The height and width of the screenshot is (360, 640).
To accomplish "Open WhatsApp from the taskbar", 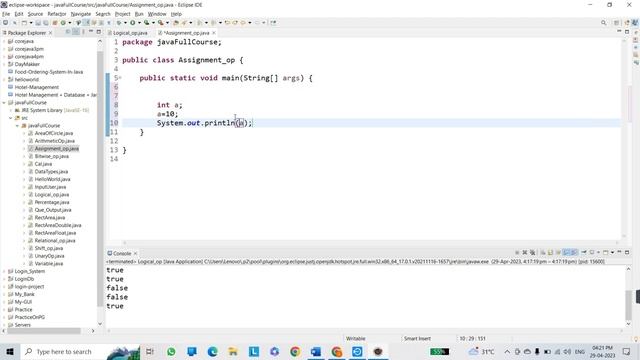I will point(171,351).
